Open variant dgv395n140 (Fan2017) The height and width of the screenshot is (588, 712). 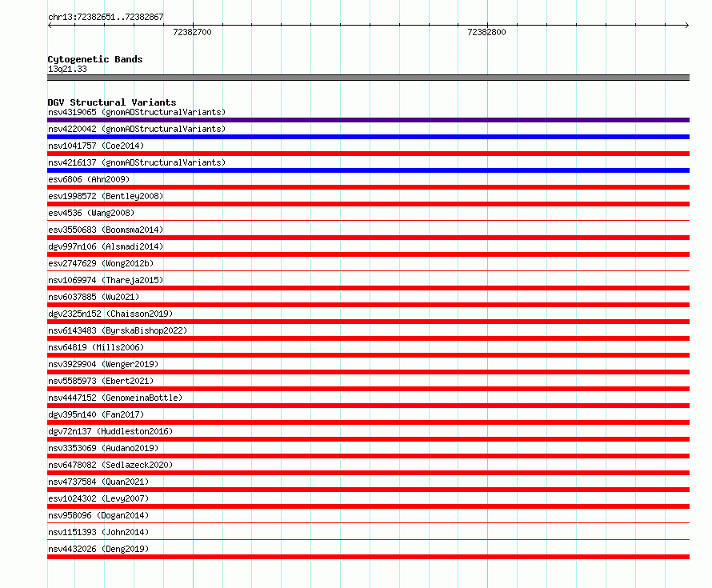tap(96, 414)
